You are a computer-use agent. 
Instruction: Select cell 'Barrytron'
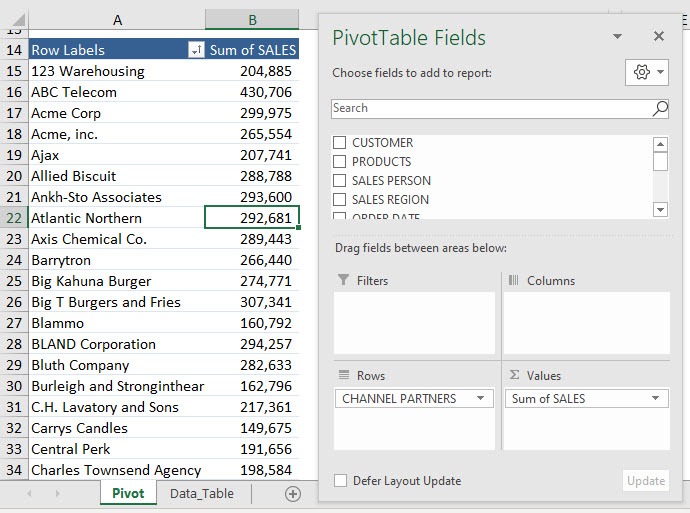click(x=117, y=260)
